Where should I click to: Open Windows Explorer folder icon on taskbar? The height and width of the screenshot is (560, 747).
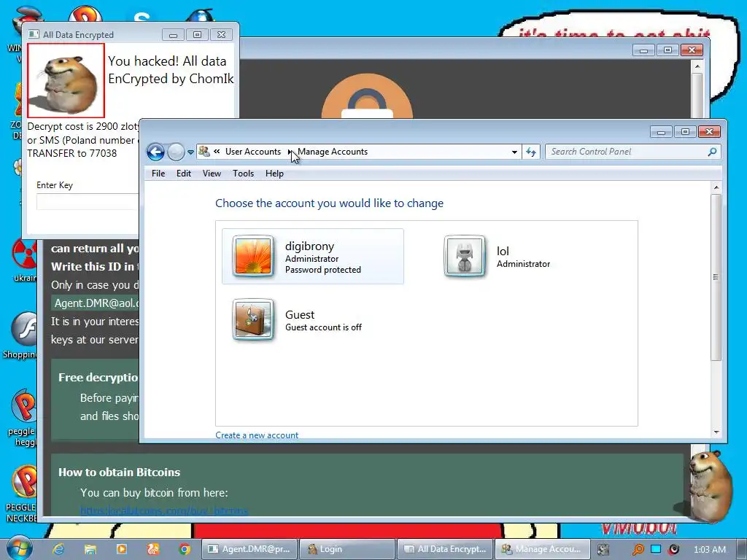coord(90,549)
